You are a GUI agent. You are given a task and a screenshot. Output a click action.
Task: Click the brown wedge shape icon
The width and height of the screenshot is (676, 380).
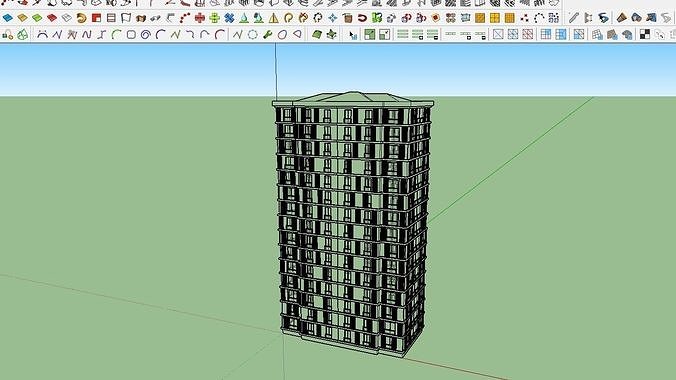coord(621,18)
